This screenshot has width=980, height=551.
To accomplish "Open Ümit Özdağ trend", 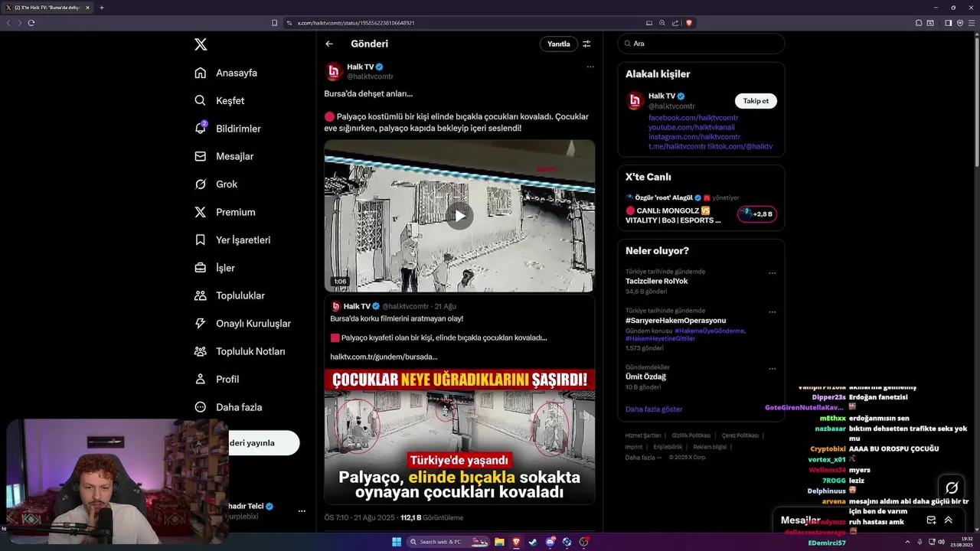I will coord(645,377).
